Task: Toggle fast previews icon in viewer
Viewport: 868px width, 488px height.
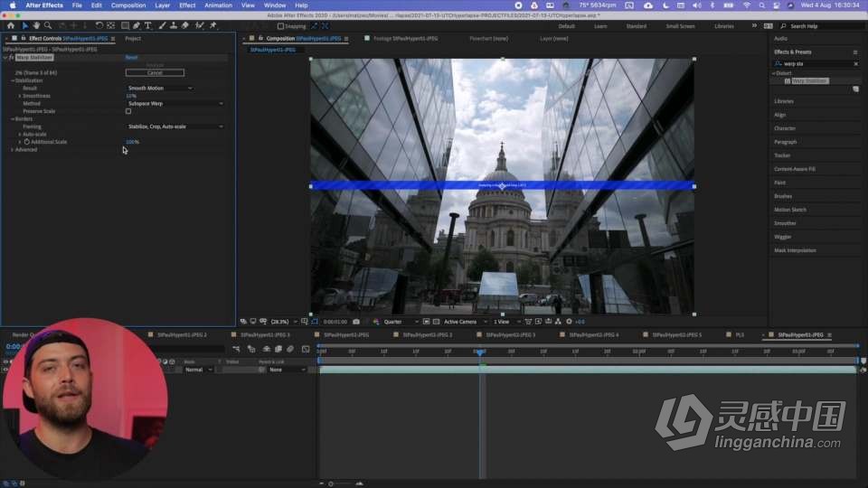Action: [x=537, y=322]
